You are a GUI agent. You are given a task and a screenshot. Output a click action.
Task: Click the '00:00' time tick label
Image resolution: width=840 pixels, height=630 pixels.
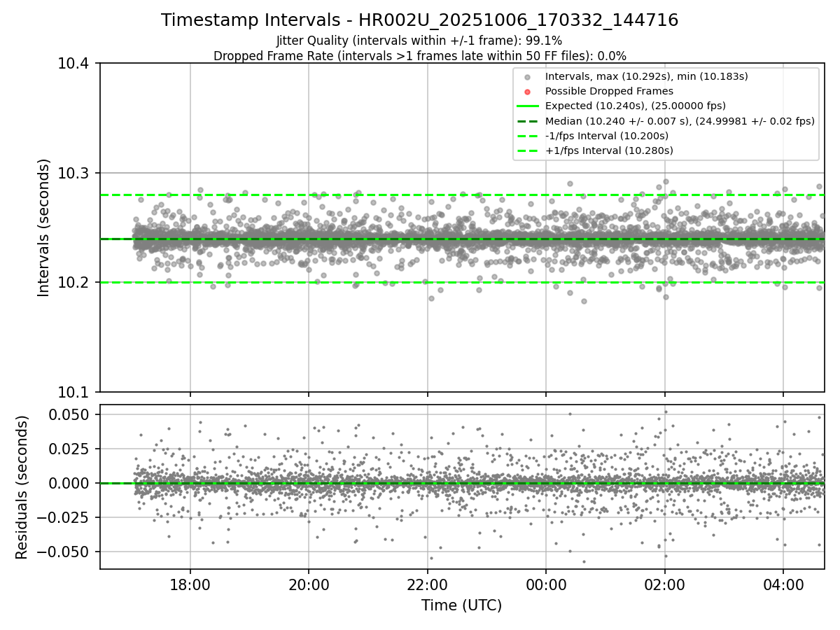tap(546, 584)
